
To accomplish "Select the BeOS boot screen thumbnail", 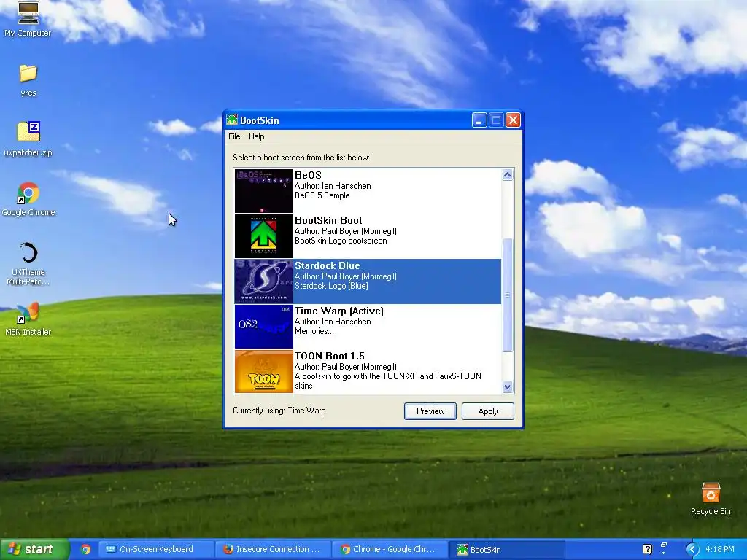I will point(264,191).
